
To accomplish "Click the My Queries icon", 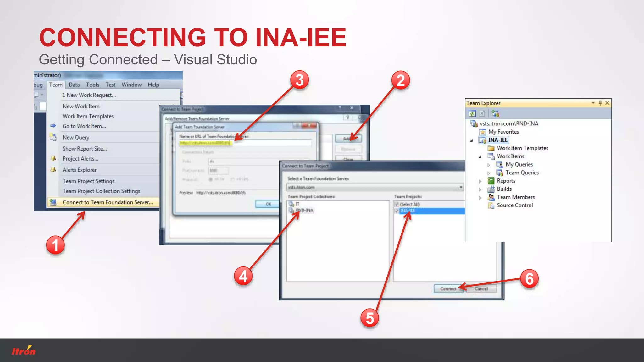I will (x=499, y=164).
